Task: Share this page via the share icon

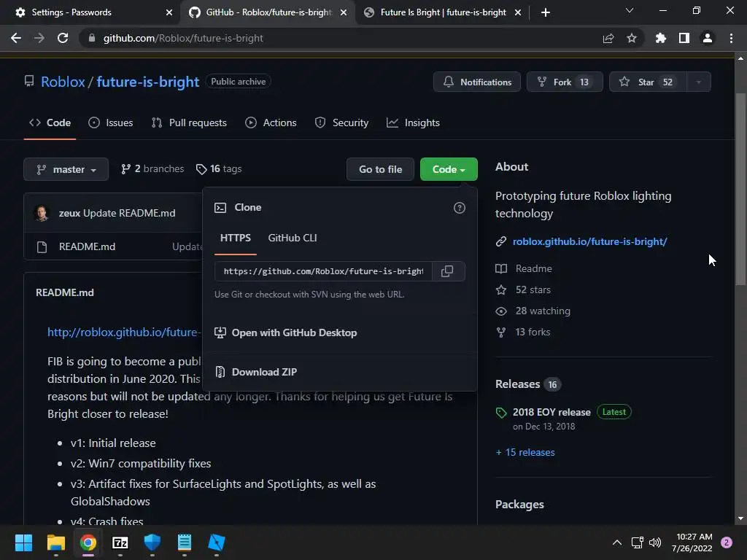Action: pyautogui.click(x=608, y=38)
